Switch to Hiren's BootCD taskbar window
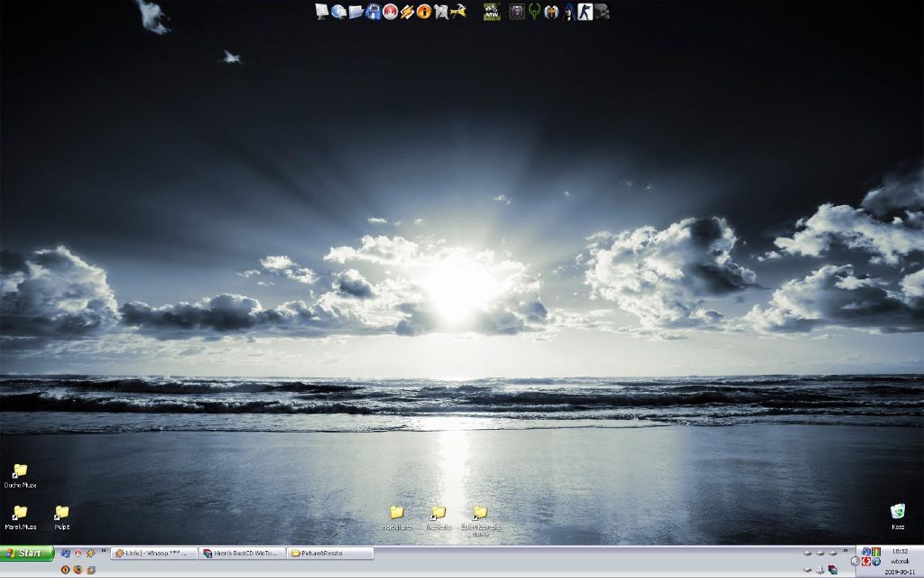This screenshot has width=924, height=578. (x=242, y=553)
